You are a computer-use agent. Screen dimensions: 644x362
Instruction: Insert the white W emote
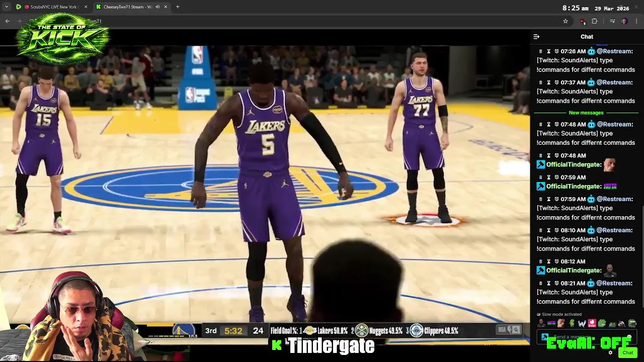[582, 323]
